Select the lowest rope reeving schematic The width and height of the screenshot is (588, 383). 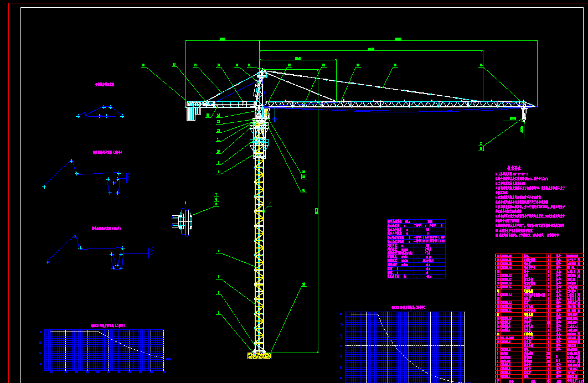[100, 252]
